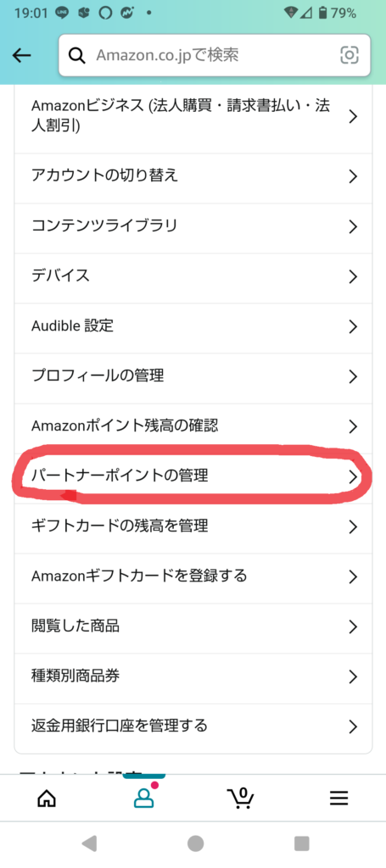This screenshot has width=386, height=868.
Task: Go to Home tab icon
Action: [47, 798]
